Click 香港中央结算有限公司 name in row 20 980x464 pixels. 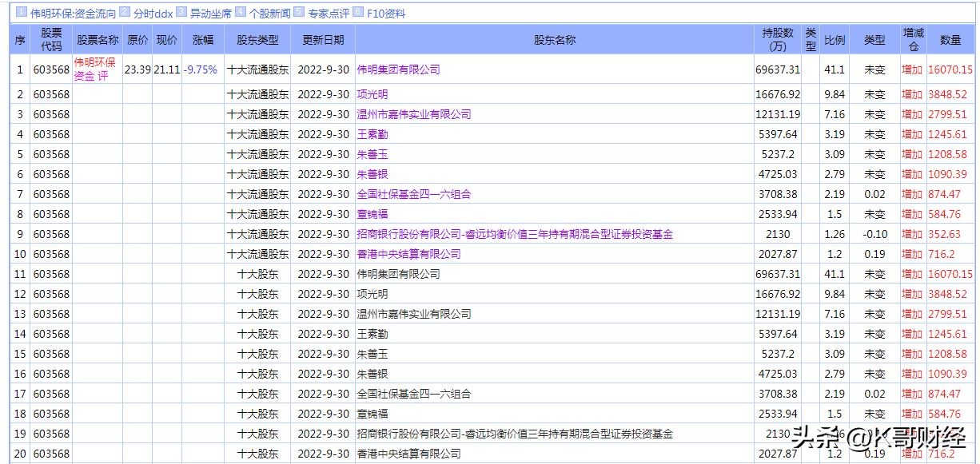[408, 454]
